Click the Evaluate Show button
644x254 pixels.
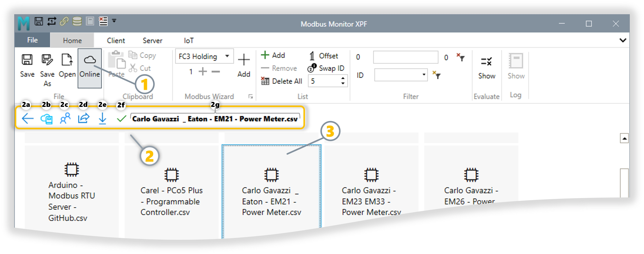point(487,68)
